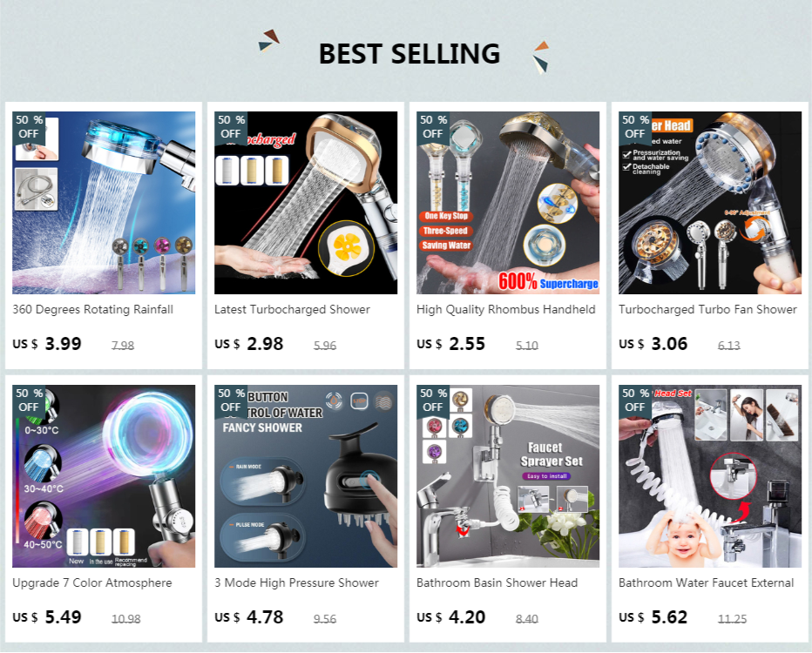The width and height of the screenshot is (812, 653).
Task: Click the 'Turbocharged Turbo Fan Shower' title
Action: [707, 309]
